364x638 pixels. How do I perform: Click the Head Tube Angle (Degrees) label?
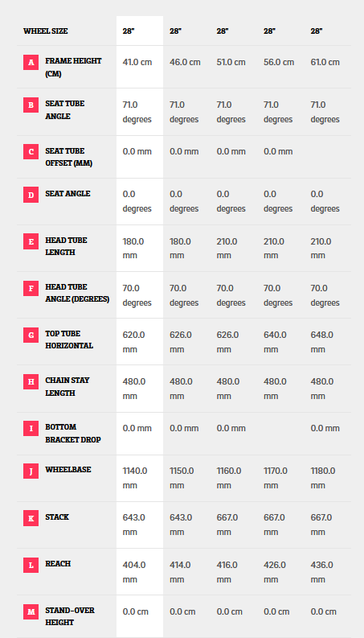point(77,293)
